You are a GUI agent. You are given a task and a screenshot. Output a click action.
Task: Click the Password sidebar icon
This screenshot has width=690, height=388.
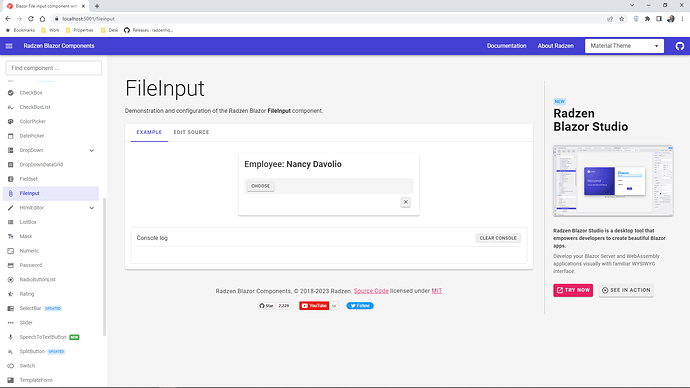coord(11,265)
